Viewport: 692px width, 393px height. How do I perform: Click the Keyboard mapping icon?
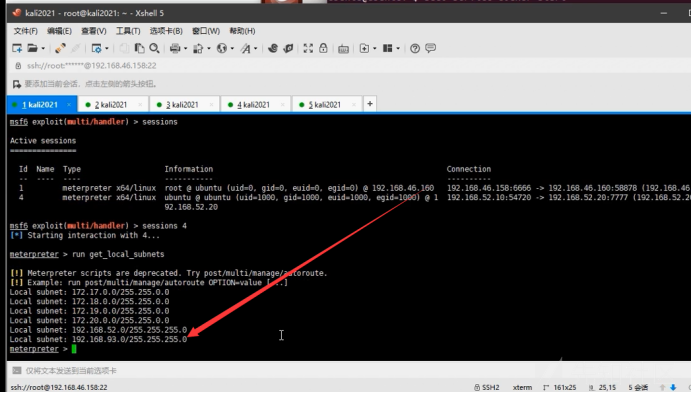(343, 49)
